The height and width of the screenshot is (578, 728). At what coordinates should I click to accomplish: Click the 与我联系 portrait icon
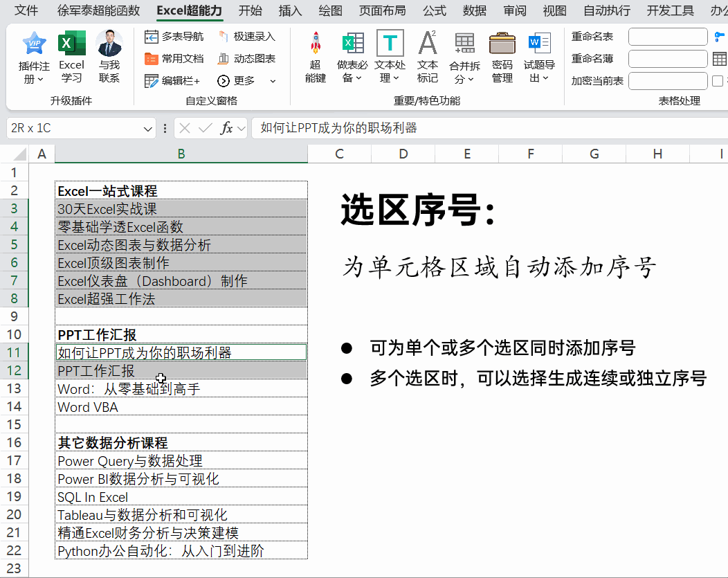109,43
